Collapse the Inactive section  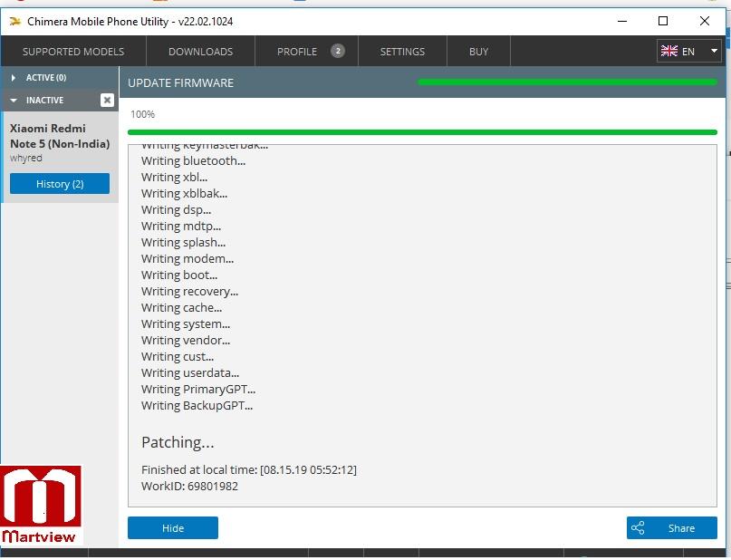pyautogui.click(x=52, y=101)
